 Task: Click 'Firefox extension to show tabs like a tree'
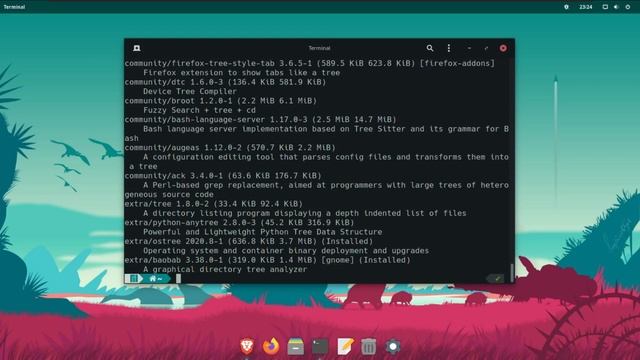click(x=242, y=73)
